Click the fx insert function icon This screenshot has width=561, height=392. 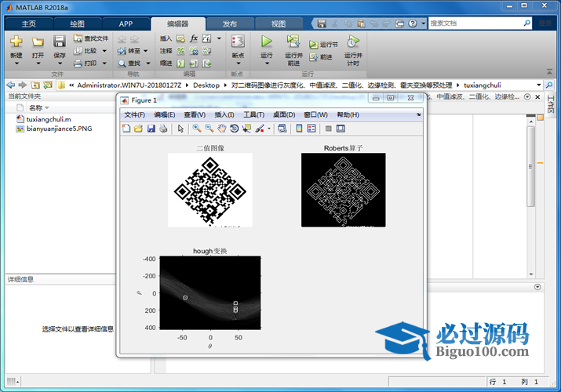(x=194, y=38)
